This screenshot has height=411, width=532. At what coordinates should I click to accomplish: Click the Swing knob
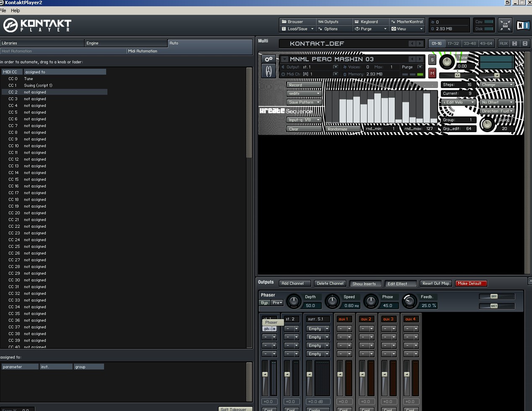coord(487,124)
